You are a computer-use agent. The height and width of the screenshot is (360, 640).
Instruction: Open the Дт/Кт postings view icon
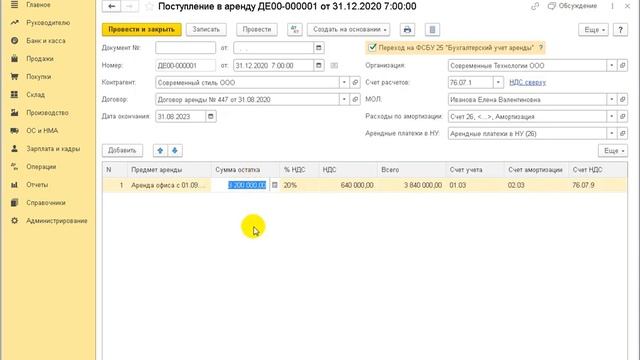[294, 29]
